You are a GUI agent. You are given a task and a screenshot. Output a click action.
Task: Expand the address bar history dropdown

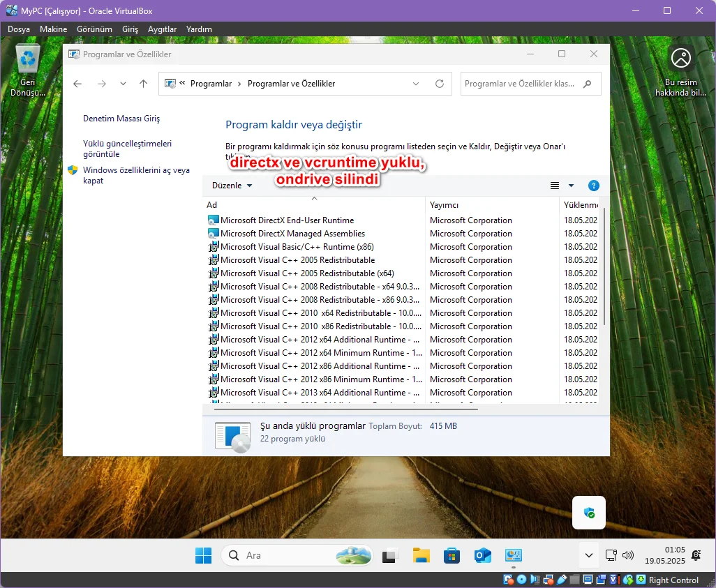(x=415, y=84)
